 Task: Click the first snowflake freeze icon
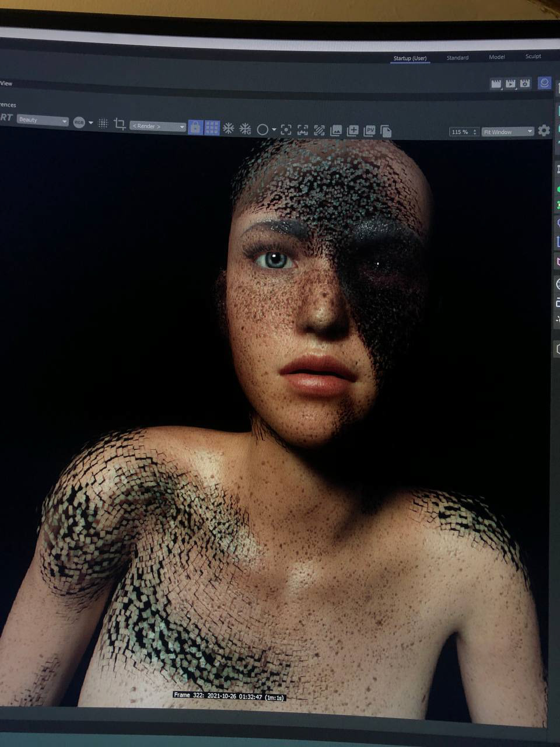[x=229, y=128]
